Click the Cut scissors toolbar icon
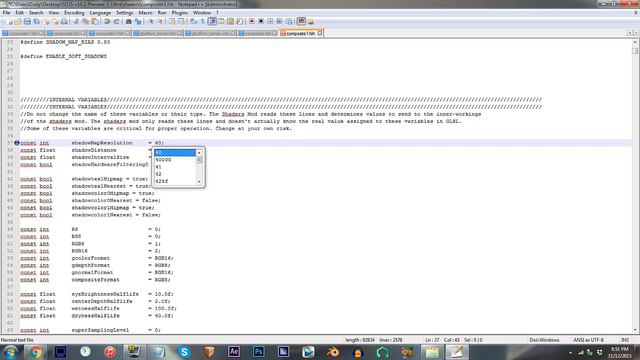The width and height of the screenshot is (640, 360). 76,21
